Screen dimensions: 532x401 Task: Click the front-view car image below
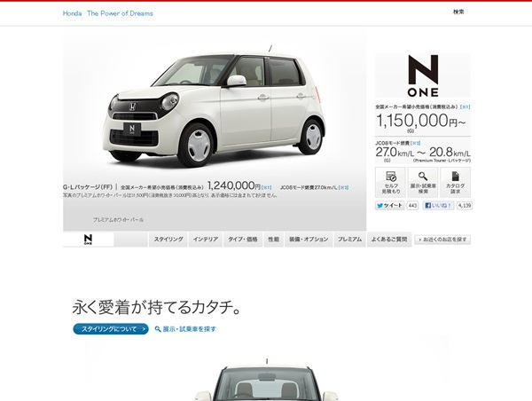click(267, 381)
